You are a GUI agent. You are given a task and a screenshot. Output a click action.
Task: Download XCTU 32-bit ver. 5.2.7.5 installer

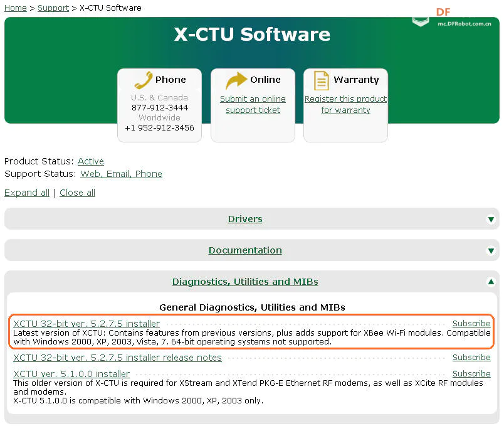point(87,324)
